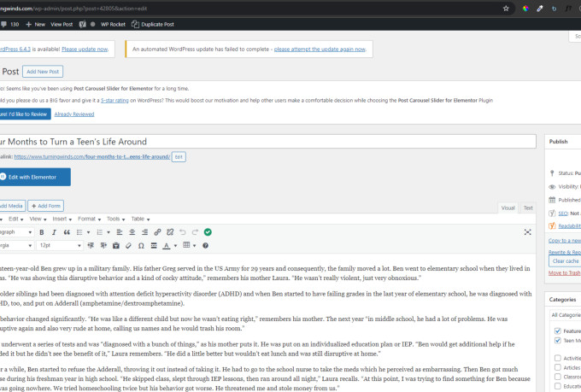This screenshot has width=581, height=392.
Task: Increase paragraph indent
Action: [x=103, y=246]
